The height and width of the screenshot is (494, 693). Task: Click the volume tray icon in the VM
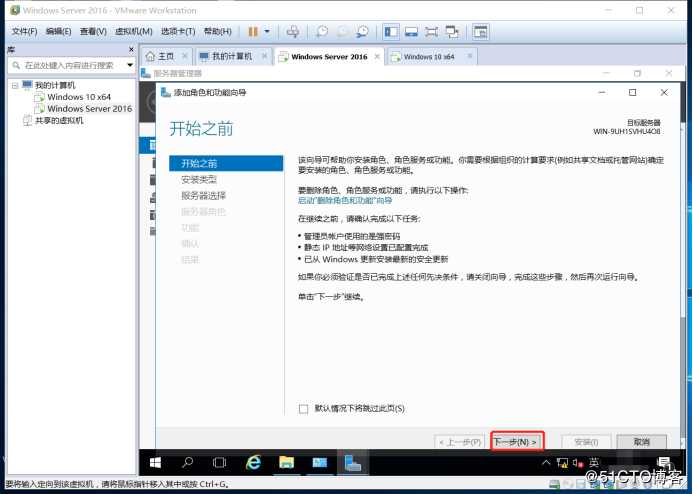(578, 463)
